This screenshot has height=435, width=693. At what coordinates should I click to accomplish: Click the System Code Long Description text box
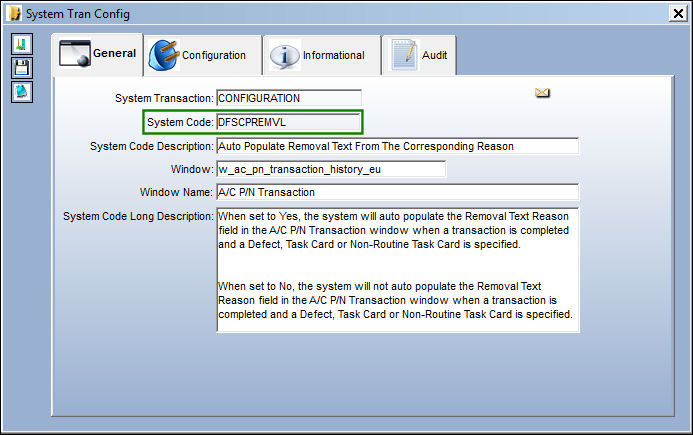(x=398, y=270)
